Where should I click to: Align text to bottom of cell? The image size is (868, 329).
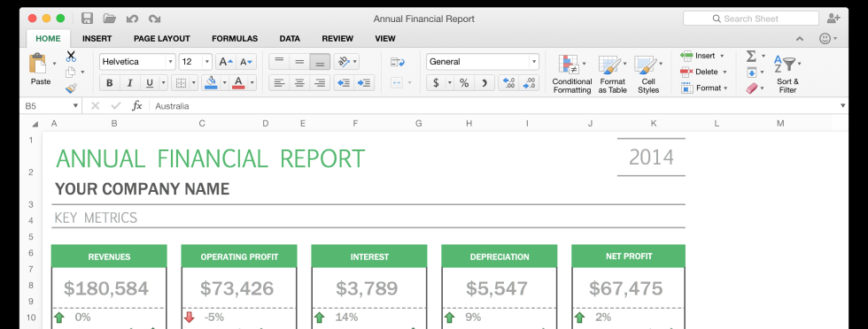[320, 62]
